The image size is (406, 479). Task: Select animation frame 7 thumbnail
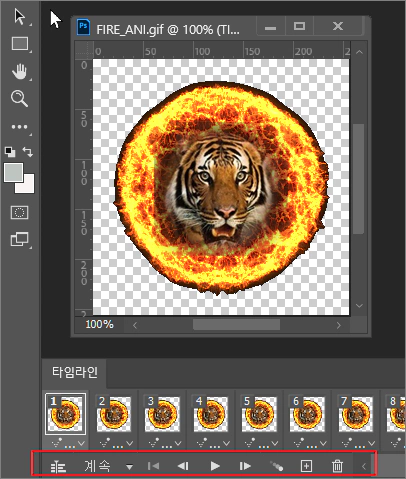pyautogui.click(x=356, y=414)
